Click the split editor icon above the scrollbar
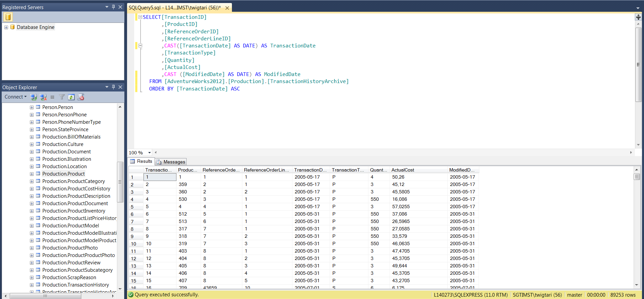 click(638, 17)
